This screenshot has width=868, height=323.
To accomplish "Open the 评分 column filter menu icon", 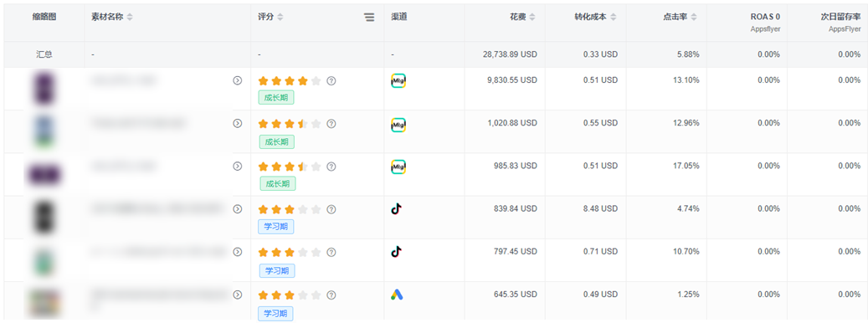I will [369, 17].
